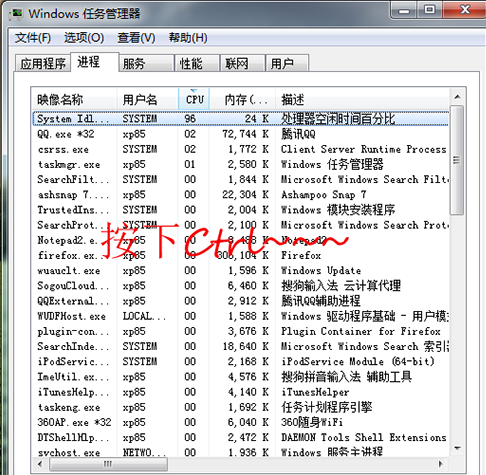
Task: Click the NETWO... user name cell
Action: coord(144,452)
